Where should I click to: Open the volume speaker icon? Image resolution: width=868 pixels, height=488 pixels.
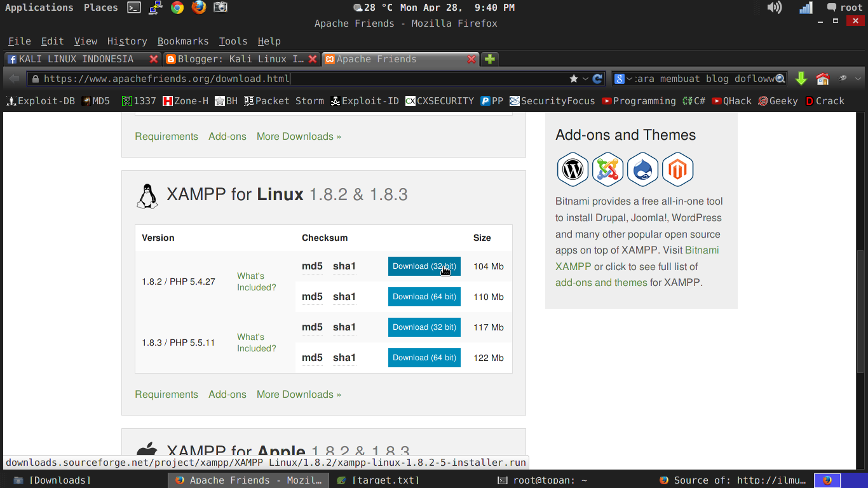tap(775, 8)
